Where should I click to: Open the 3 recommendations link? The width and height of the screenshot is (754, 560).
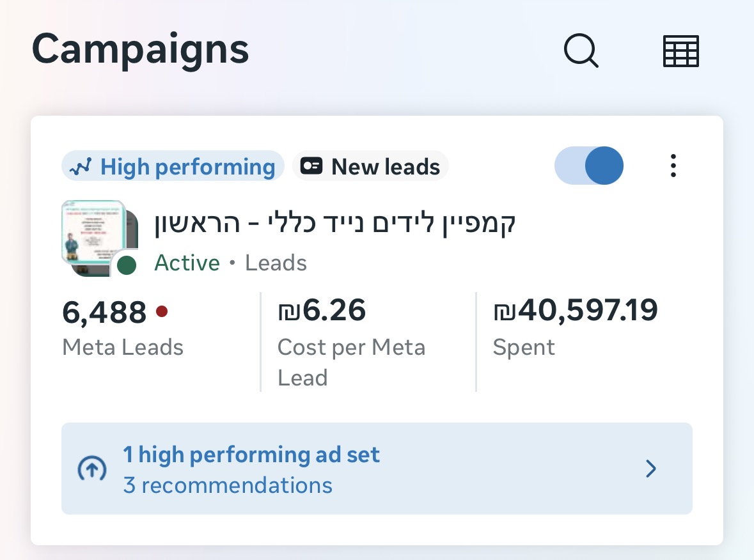pyautogui.click(x=228, y=485)
